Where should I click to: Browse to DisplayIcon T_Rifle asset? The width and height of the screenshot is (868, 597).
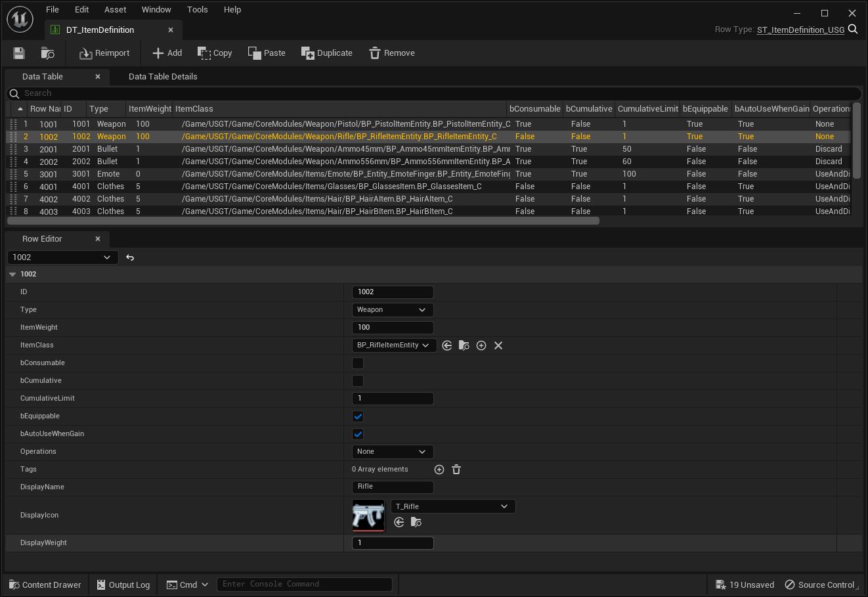pos(416,522)
